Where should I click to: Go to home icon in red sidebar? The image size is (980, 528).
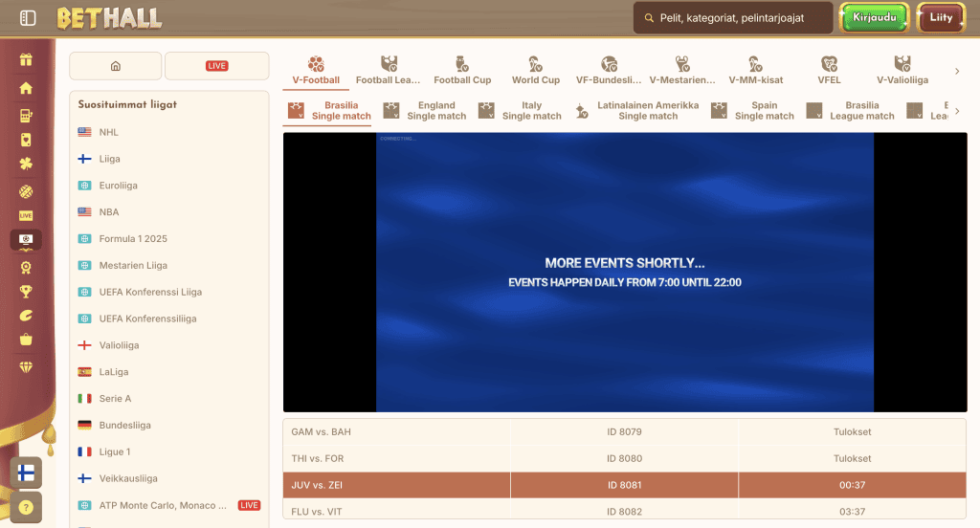pyautogui.click(x=26, y=88)
